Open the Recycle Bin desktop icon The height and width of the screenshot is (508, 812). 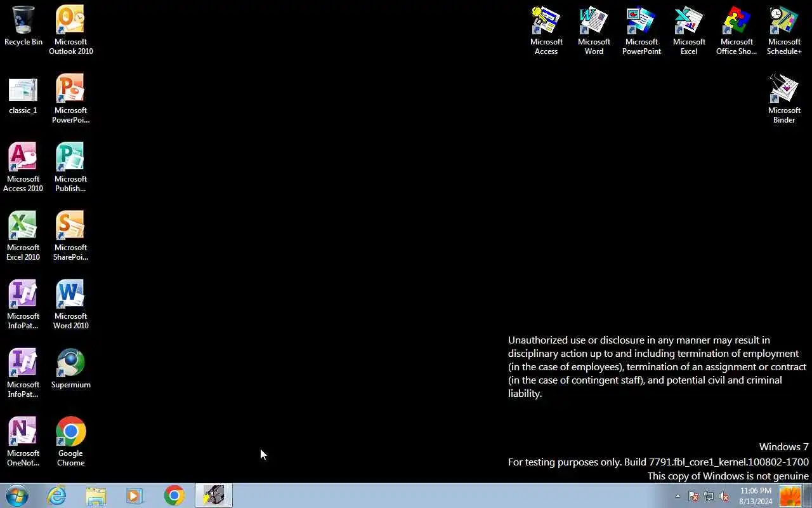coord(23,26)
